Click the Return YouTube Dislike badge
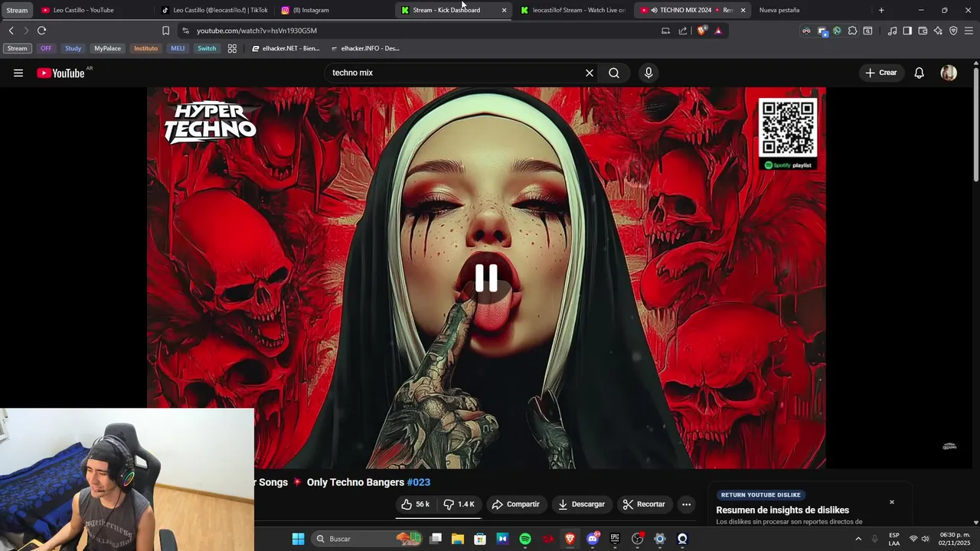 point(761,495)
